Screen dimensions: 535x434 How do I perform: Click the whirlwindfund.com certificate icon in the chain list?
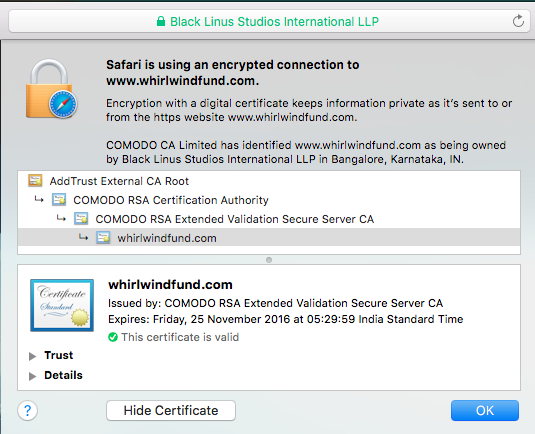click(x=103, y=237)
